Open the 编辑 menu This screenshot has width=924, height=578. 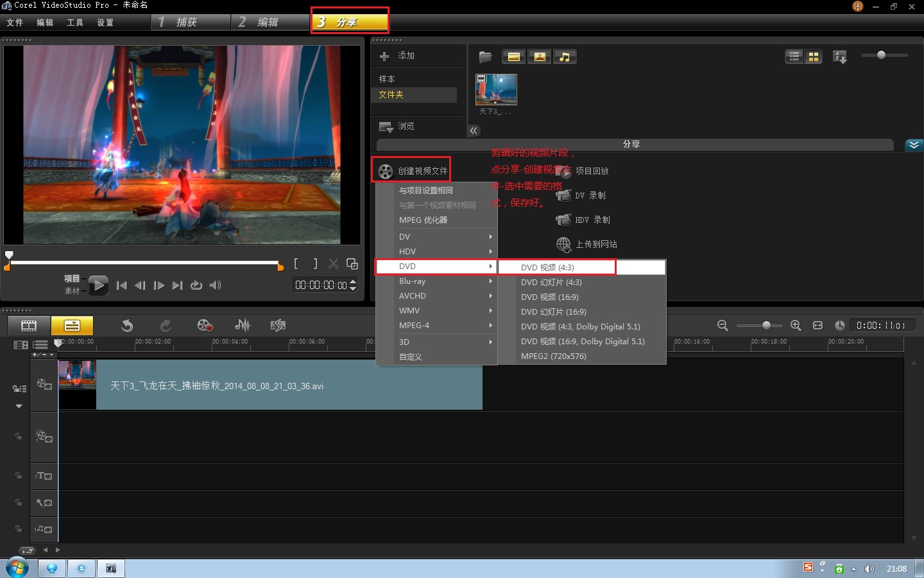pos(45,22)
